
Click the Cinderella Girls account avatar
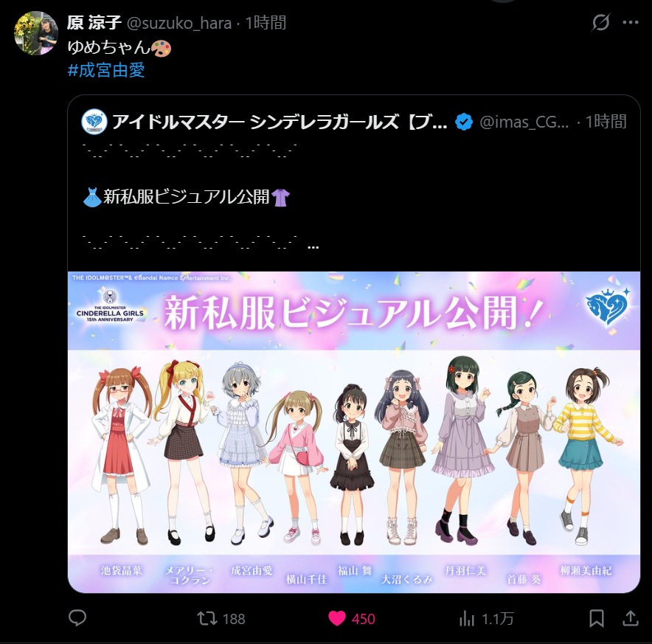click(94, 122)
